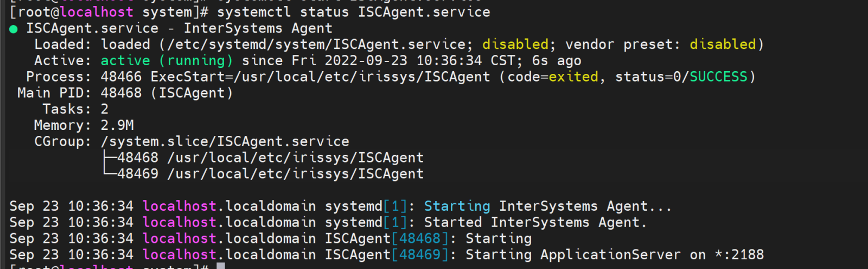Click the Tasks count value
Image resolution: width=868 pixels, height=269 pixels.
(105, 109)
